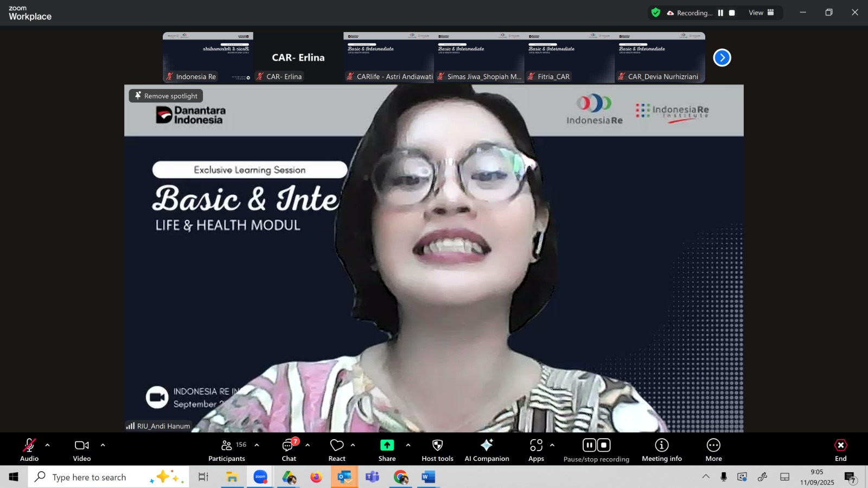This screenshot has width=868, height=488.
Task: Open the More options menu
Action: click(713, 450)
